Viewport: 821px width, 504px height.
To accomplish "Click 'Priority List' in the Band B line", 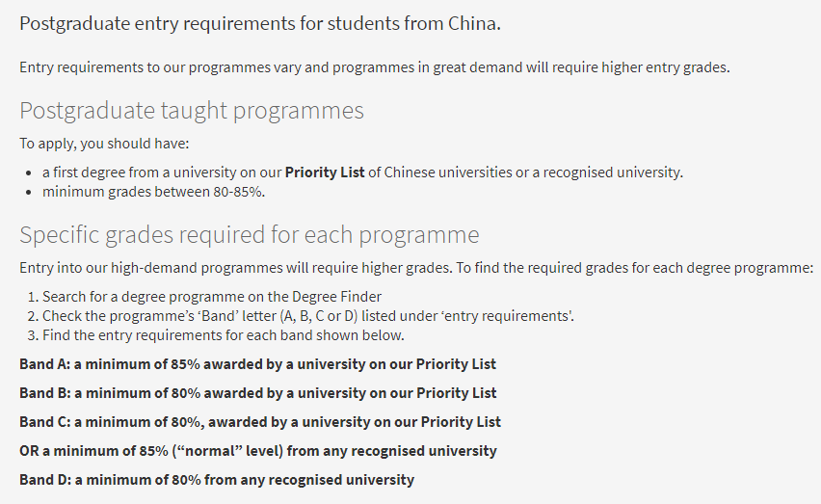I will [456, 393].
